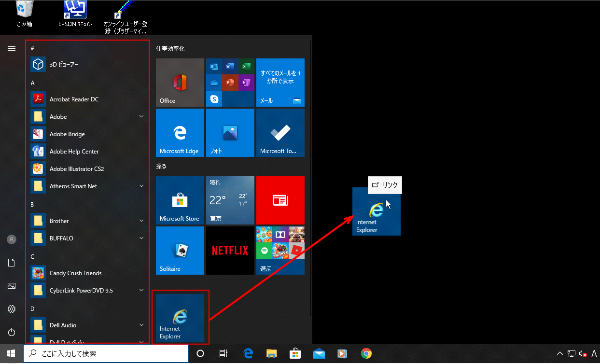Screen dimensions: 600x364
Task: Open Documents from the Start sidebar
Action: click(x=12, y=263)
